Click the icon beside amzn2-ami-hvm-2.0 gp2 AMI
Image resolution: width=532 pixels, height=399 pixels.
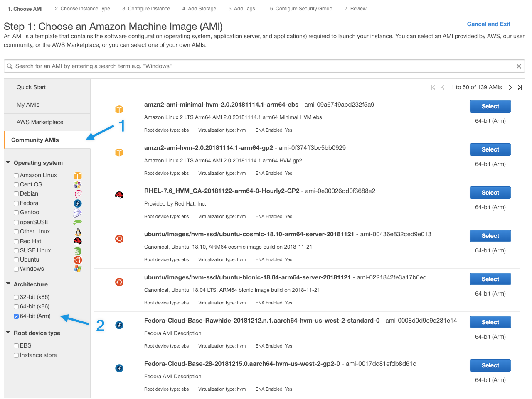[119, 152]
